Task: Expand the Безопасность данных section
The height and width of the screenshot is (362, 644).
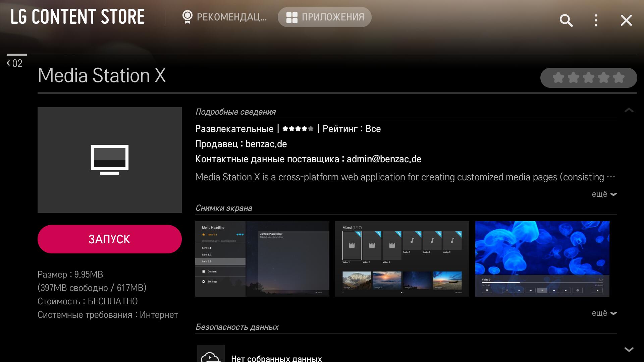Action: click(x=629, y=350)
